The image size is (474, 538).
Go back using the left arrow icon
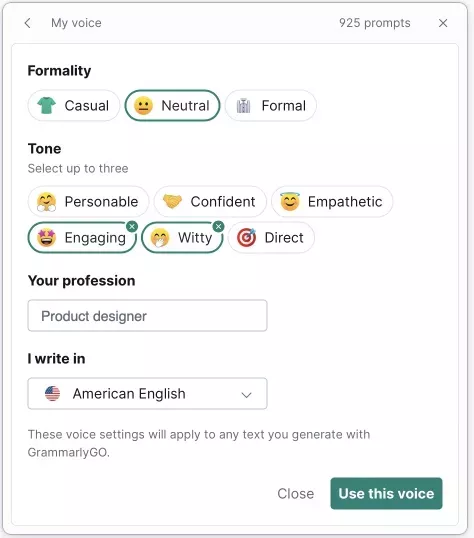coord(27,23)
